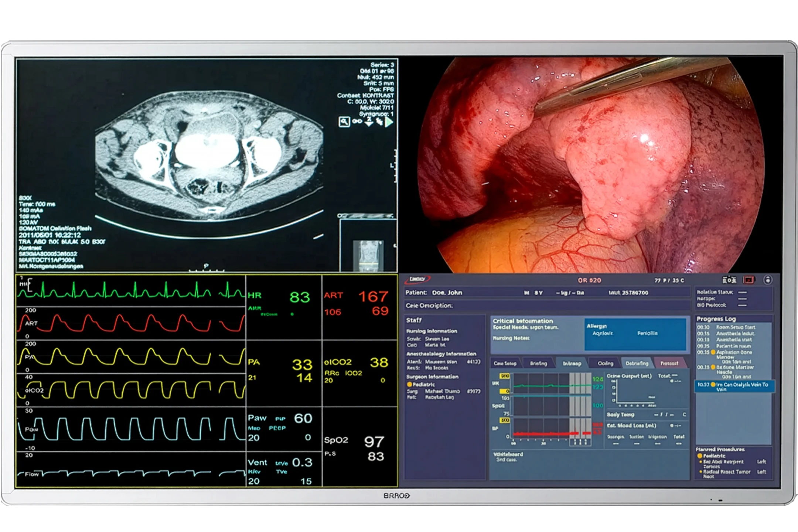Click the Pediatric orange dot under Surgeon Information
This screenshot has height=532, width=798.
pos(409,385)
